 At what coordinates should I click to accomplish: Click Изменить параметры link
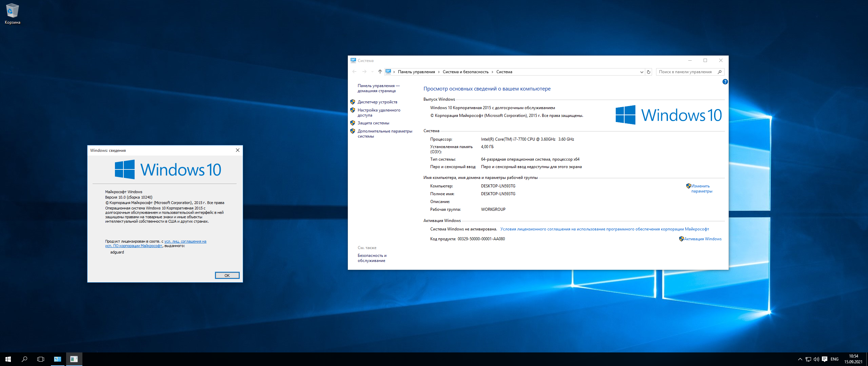[702, 188]
